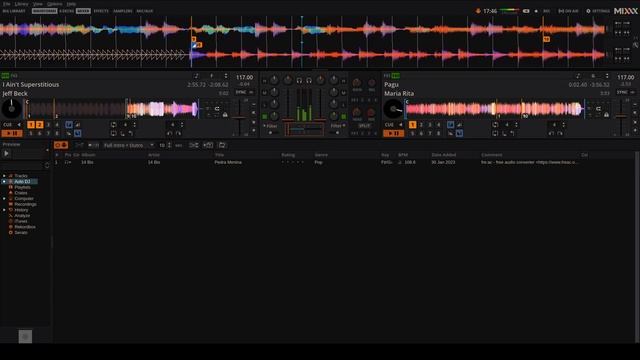The width and height of the screenshot is (640, 360).
Task: Click the right channel headphone icon
Action: click(x=309, y=81)
